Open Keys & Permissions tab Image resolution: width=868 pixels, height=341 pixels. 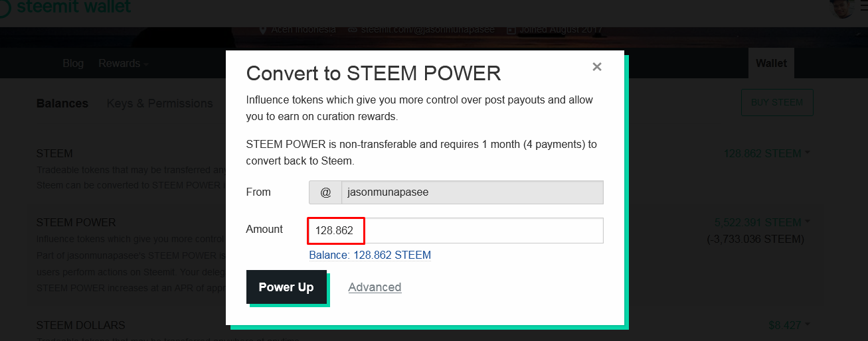pyautogui.click(x=159, y=103)
